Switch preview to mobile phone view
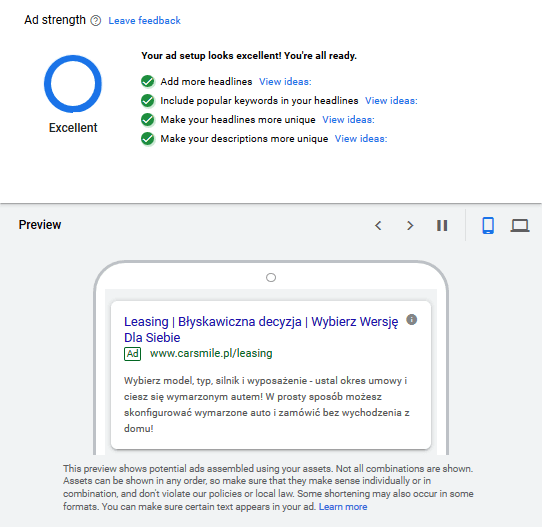543x527 pixels. 488,225
